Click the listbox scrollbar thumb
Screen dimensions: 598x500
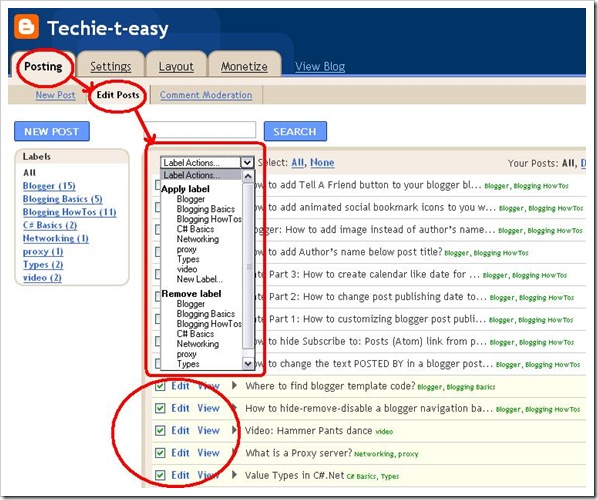click(x=248, y=265)
